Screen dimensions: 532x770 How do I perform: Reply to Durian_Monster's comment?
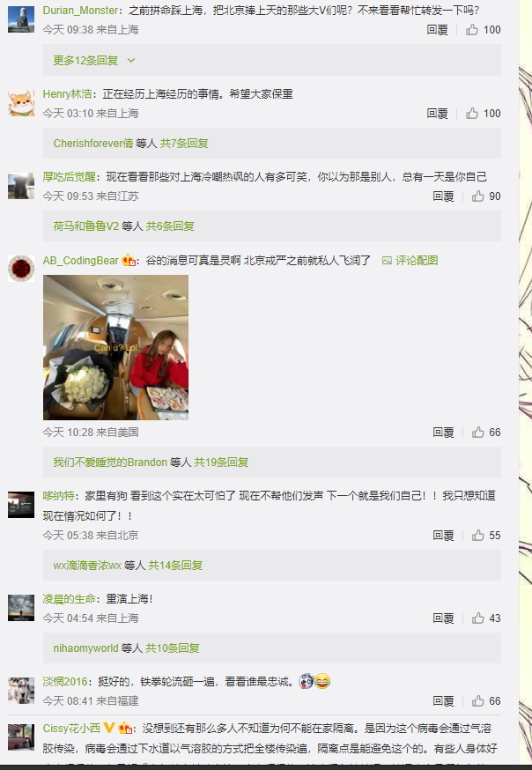tap(437, 30)
